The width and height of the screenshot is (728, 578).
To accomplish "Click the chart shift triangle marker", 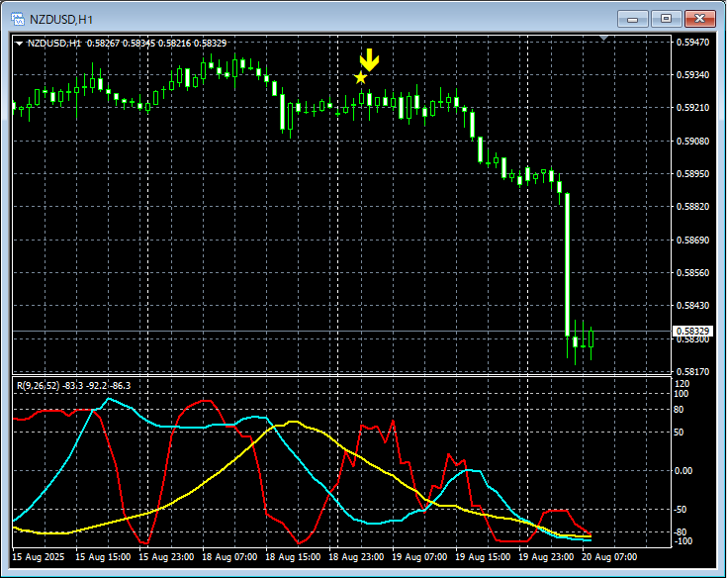I will tap(603, 38).
